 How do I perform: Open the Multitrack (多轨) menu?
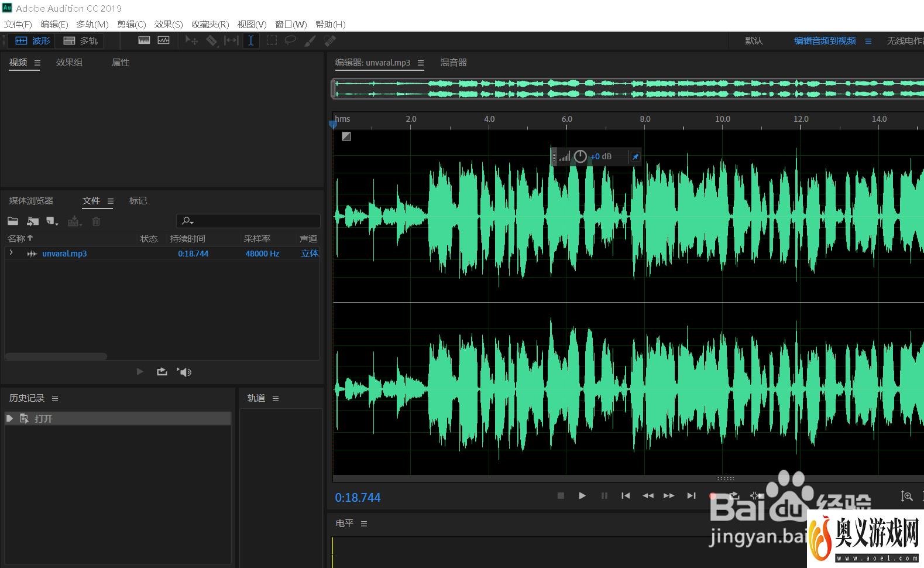tap(92, 24)
